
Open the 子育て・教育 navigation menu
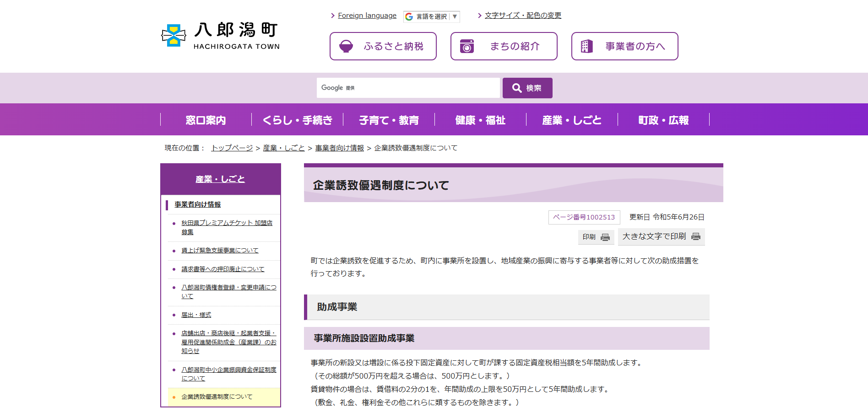pos(389,120)
